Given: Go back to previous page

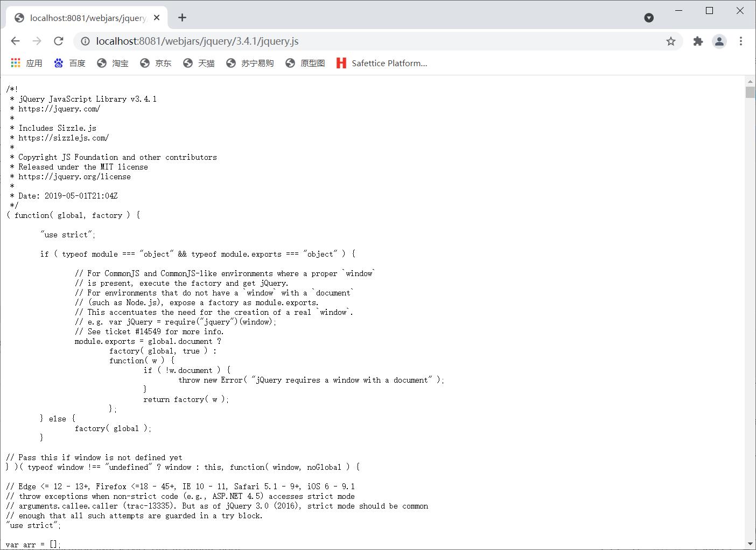Looking at the screenshot, I should pyautogui.click(x=15, y=41).
